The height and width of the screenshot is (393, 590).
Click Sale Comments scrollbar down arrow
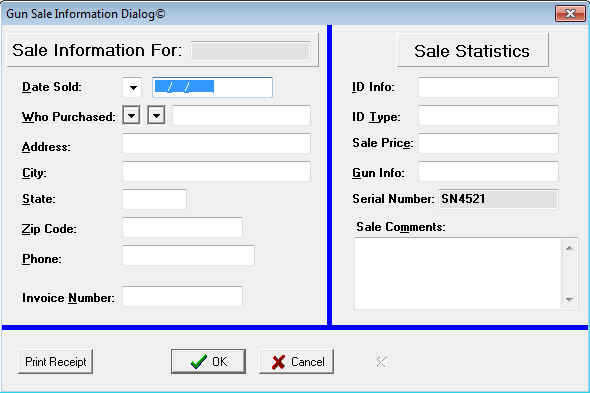[x=569, y=299]
